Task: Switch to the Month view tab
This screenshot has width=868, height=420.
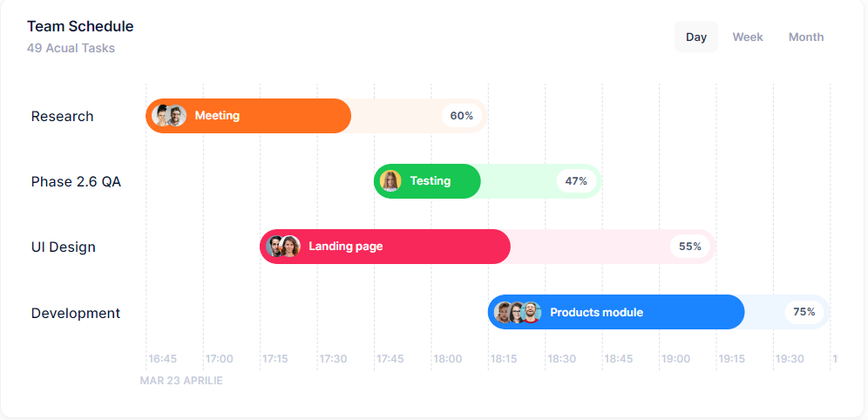Action: [x=806, y=37]
